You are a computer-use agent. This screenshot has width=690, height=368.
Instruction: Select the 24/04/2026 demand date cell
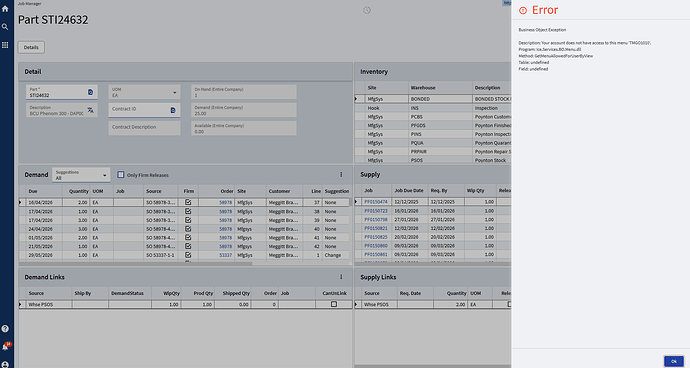[40, 229]
